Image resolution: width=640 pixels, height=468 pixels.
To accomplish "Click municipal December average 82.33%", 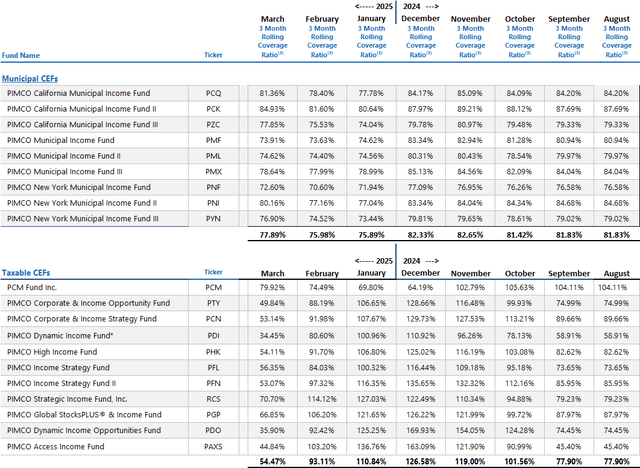I will point(421,235).
